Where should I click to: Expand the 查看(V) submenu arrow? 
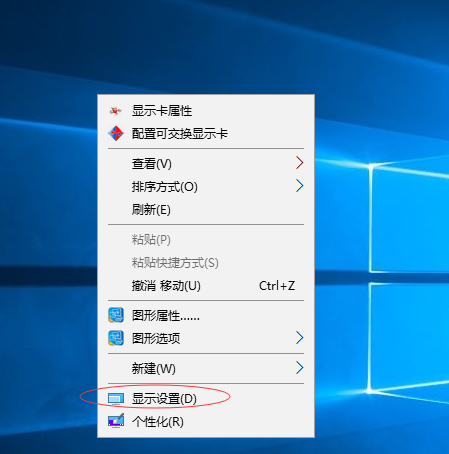pyautogui.click(x=299, y=163)
